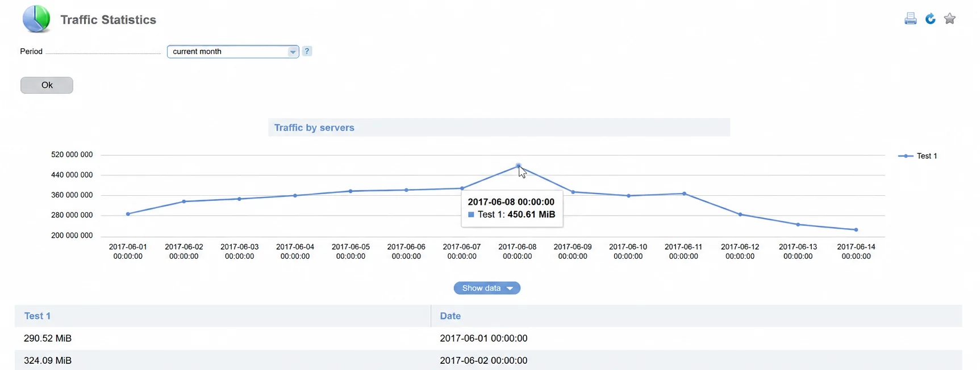Click the 360 000 000 axis label

72,195
